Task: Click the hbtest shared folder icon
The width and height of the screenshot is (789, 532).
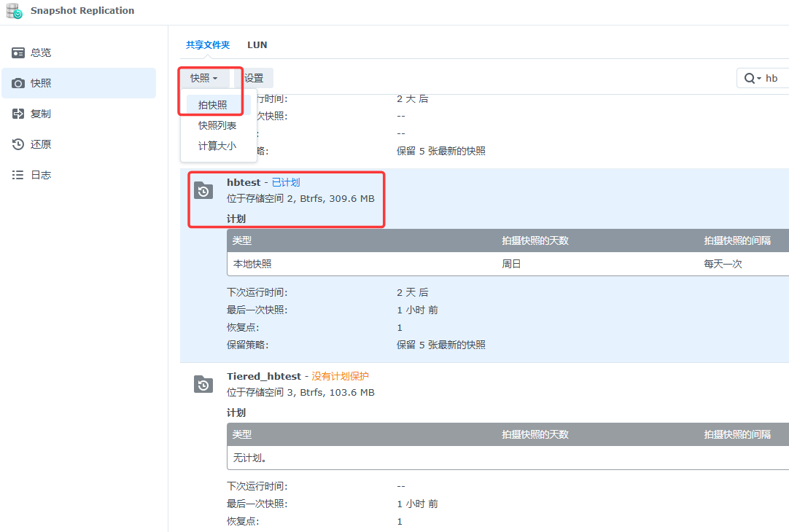Action: (203, 191)
